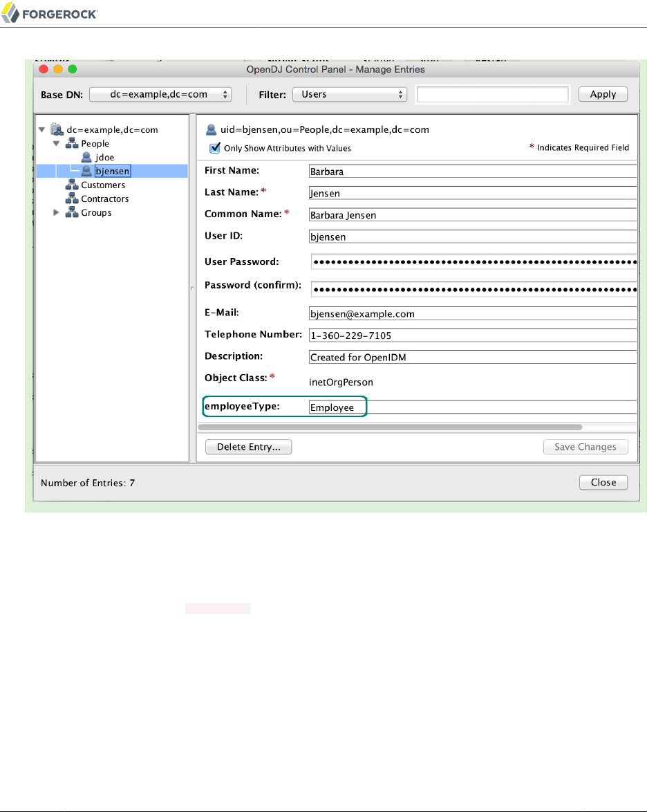Collapse the dc=example,dc=com tree node
The image size is (647, 812).
(x=42, y=129)
